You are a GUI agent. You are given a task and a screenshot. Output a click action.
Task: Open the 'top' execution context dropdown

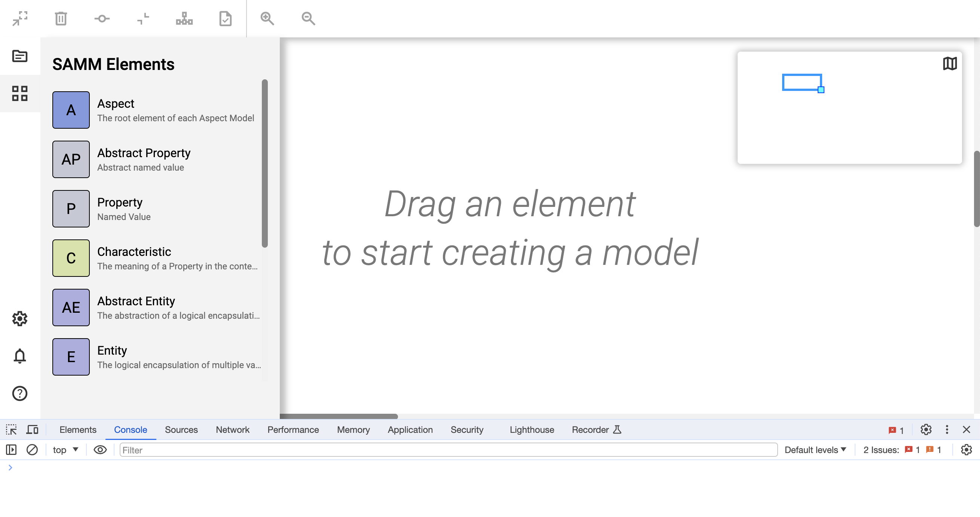click(65, 450)
